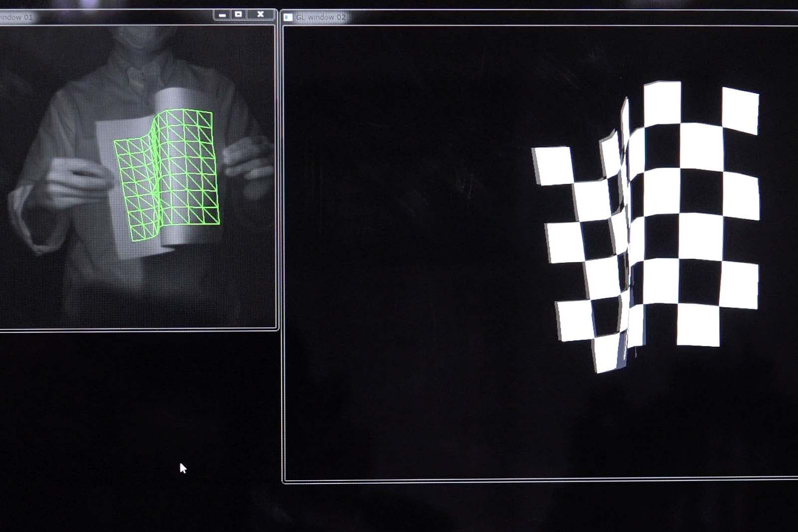Minimize window 01
798x532 pixels.
coord(222,15)
